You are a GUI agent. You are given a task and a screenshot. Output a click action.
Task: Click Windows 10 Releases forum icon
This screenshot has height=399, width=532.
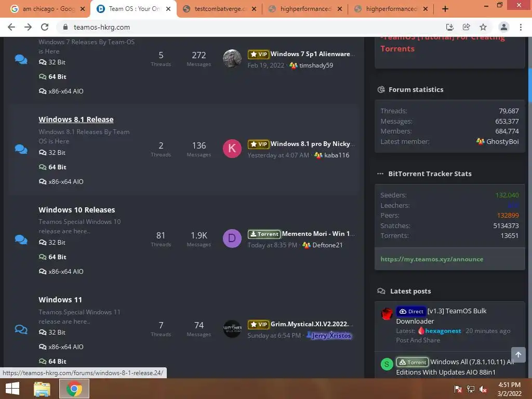[21, 240]
